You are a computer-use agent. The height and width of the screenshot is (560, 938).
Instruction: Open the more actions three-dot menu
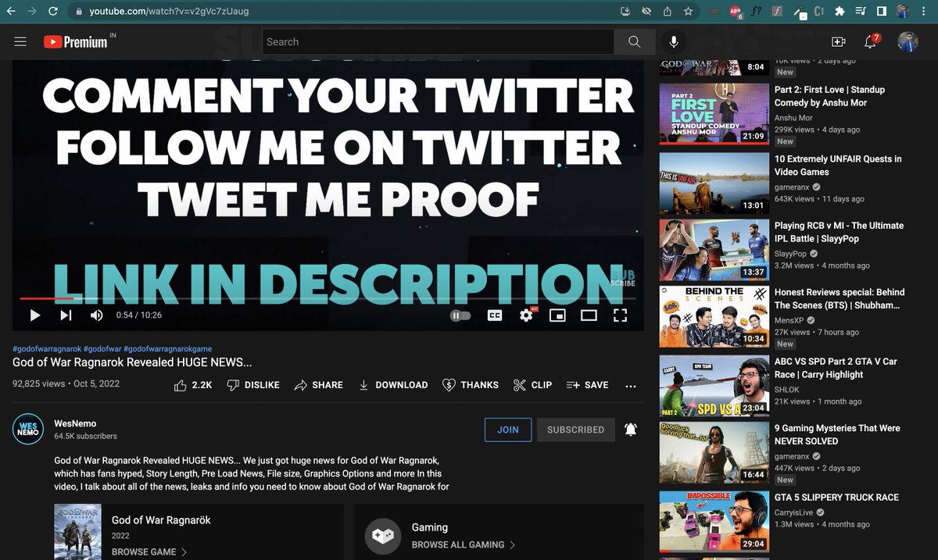click(631, 385)
